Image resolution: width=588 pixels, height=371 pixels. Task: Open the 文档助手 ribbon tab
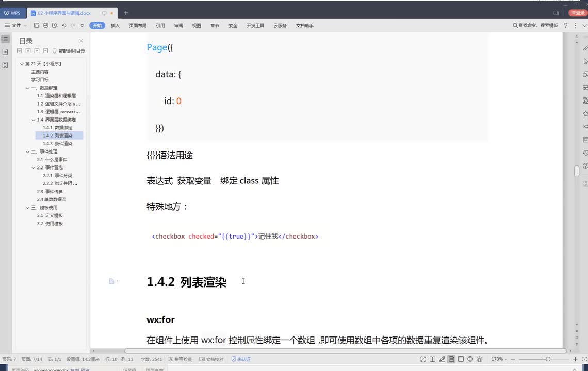pos(304,25)
